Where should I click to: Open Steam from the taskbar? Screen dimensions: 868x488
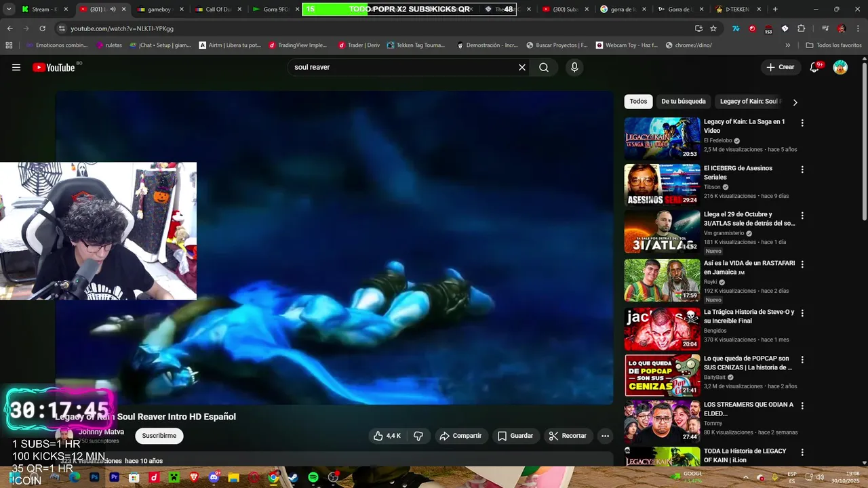294,477
